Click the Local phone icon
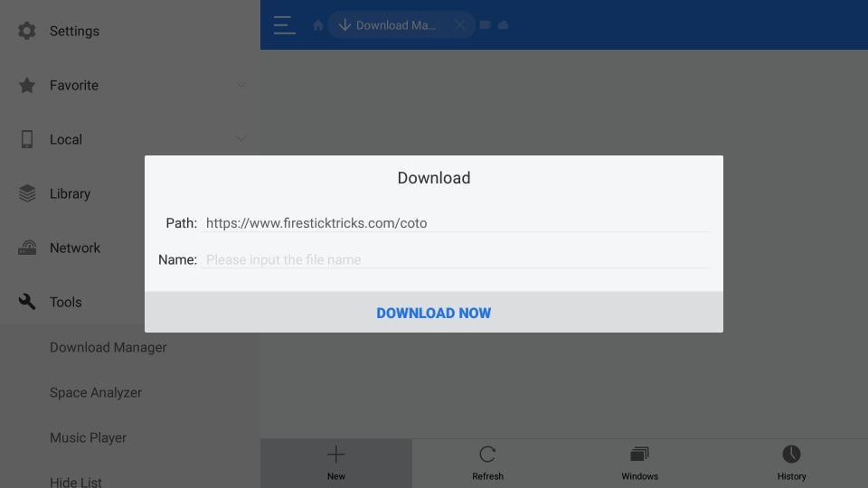The image size is (868, 488). 26,139
